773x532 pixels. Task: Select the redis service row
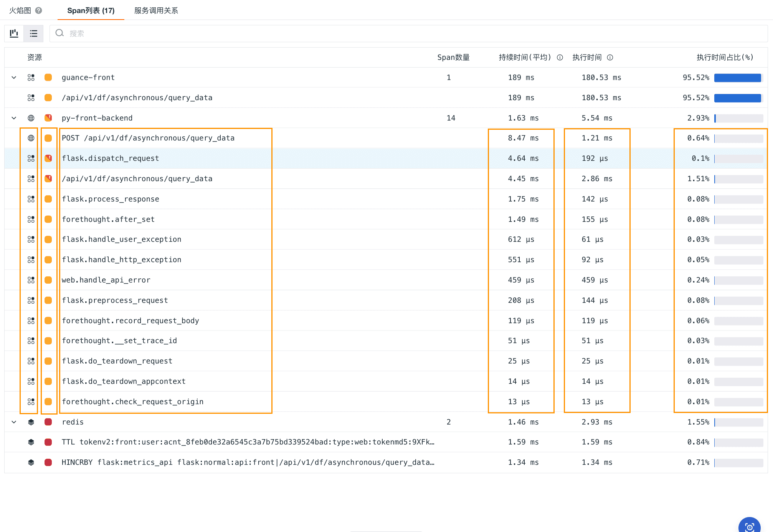pyautogui.click(x=386, y=422)
